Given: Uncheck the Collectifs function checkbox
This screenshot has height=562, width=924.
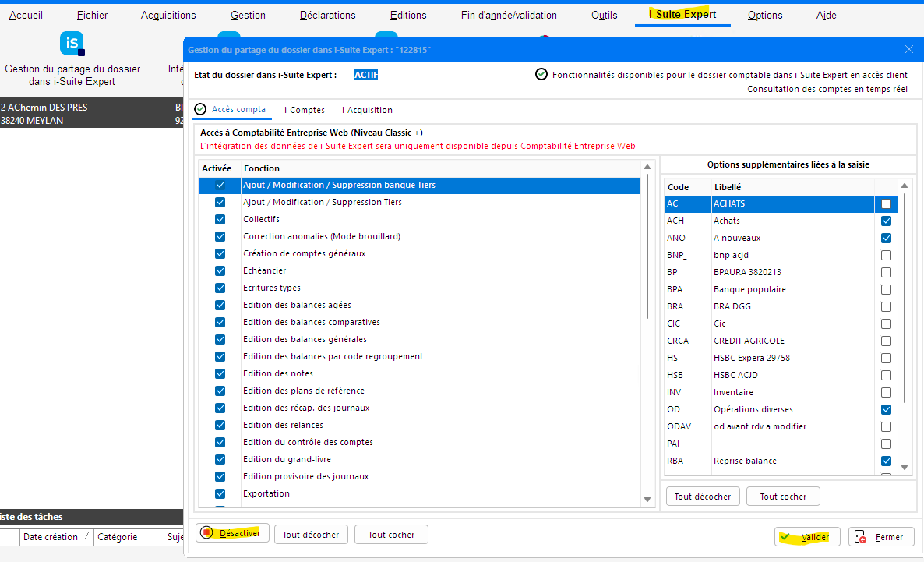Looking at the screenshot, I should coord(220,219).
